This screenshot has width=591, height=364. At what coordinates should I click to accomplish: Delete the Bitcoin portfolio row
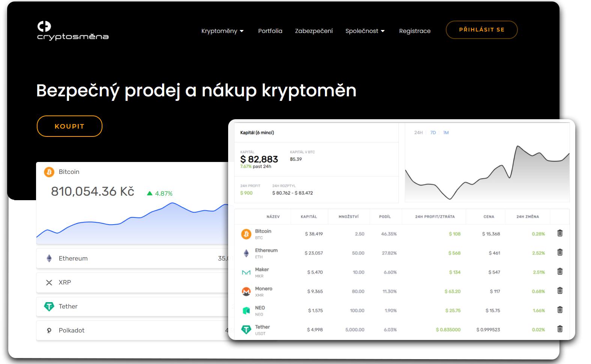(560, 233)
